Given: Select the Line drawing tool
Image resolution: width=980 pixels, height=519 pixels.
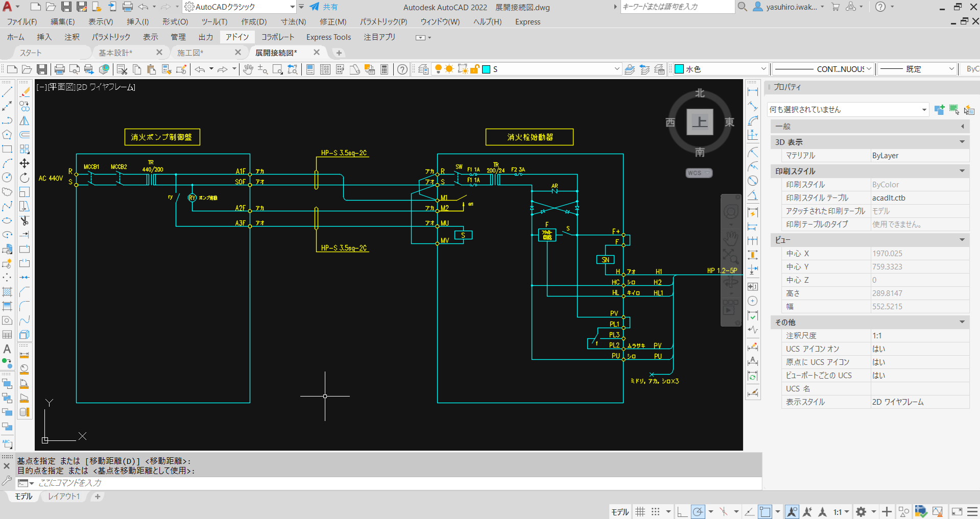Looking at the screenshot, I should tap(7, 92).
